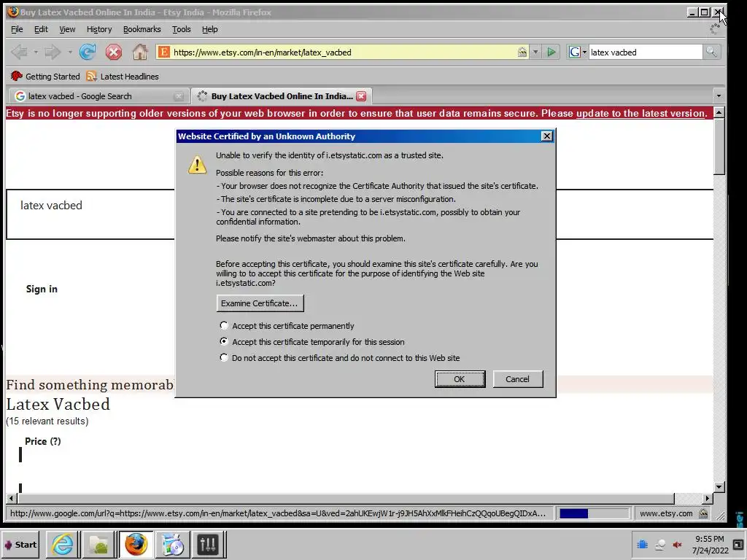747x560 pixels.
Task: Follow update to the latest version link
Action: 640,113
